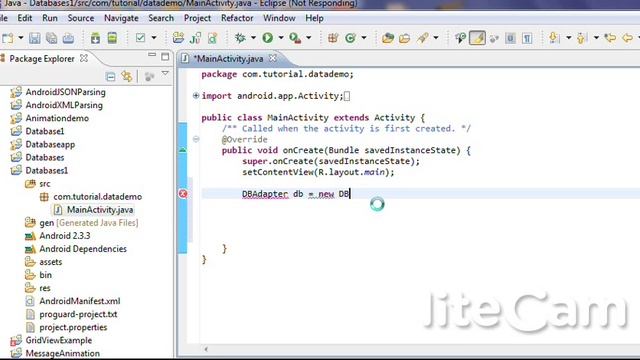
Task: Select the AndroidJSONParsing project
Action: [65, 92]
